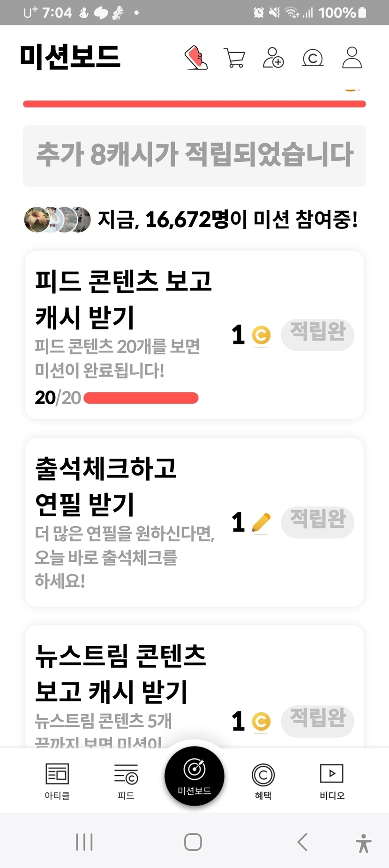Tap the 20/20 feed progress bar
This screenshot has width=389, height=868.
pos(141,398)
